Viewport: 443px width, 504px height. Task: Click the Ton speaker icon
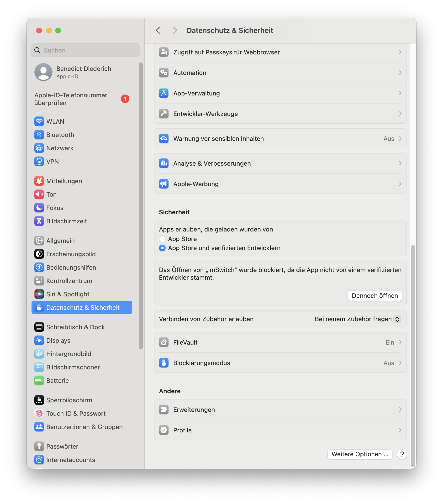[39, 194]
